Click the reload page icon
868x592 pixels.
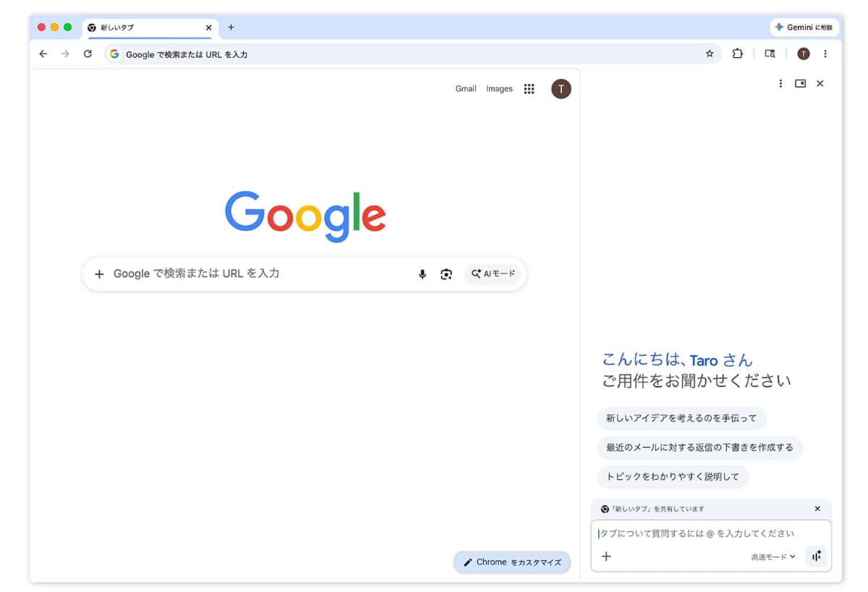(88, 54)
